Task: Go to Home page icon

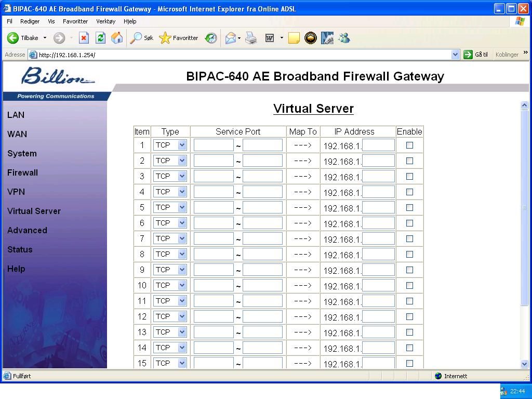Action: tap(117, 38)
